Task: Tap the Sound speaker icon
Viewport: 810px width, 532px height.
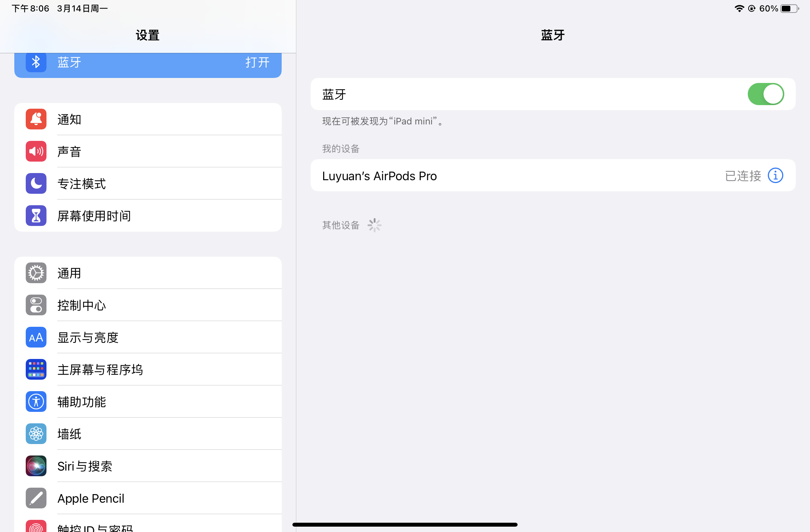Action: click(36, 151)
